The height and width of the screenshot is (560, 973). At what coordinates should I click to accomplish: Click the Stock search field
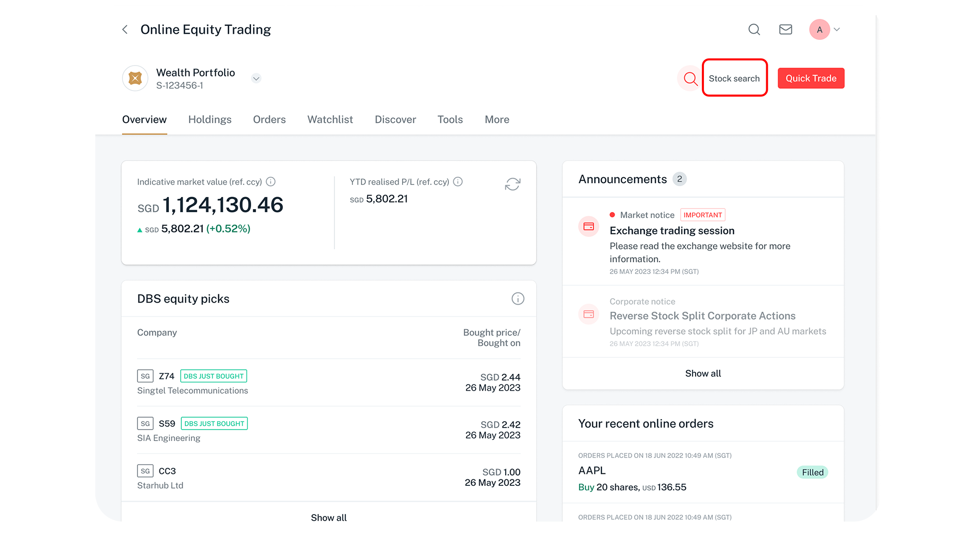734,78
